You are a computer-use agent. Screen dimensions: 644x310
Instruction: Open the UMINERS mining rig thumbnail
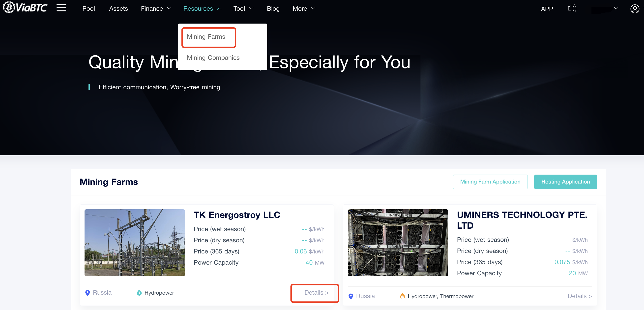click(398, 243)
